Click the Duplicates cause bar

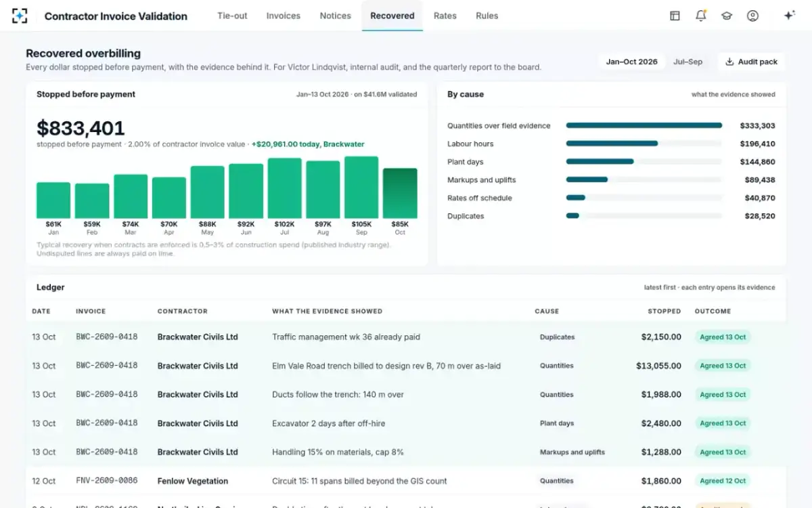[x=572, y=216]
